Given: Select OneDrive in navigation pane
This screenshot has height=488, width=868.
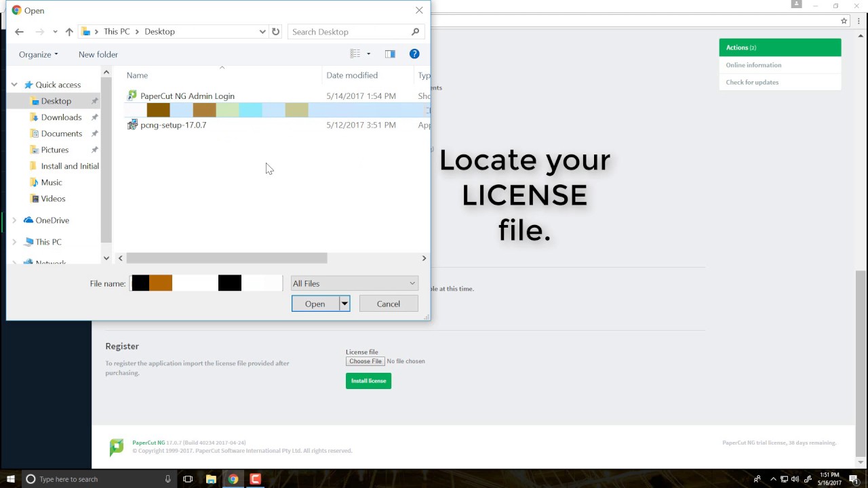Looking at the screenshot, I should [x=52, y=220].
